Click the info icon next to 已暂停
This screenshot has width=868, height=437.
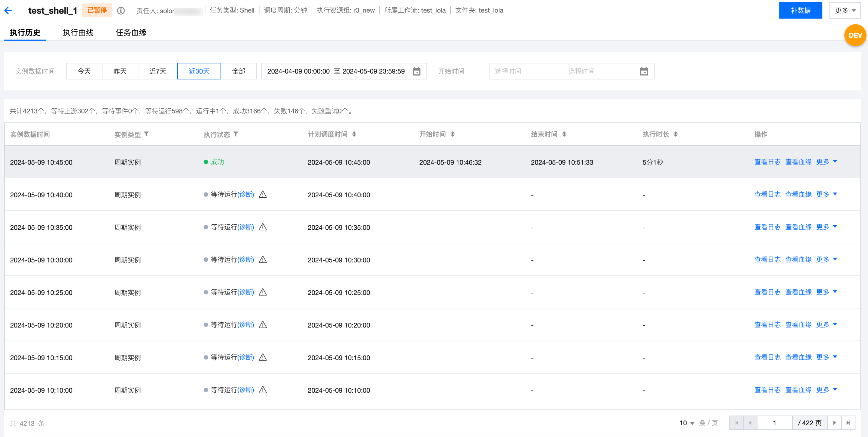pyautogui.click(x=121, y=11)
